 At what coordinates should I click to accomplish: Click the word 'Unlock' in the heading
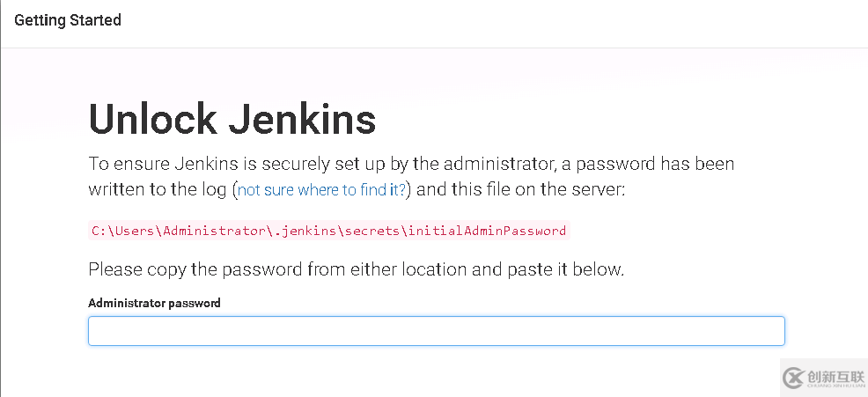pos(153,119)
